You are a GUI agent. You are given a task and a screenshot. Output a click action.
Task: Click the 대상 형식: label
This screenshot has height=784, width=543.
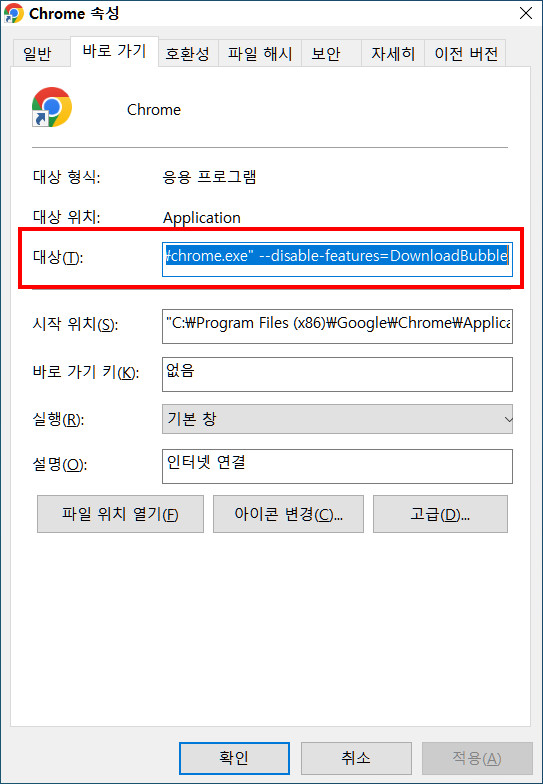(x=66, y=177)
